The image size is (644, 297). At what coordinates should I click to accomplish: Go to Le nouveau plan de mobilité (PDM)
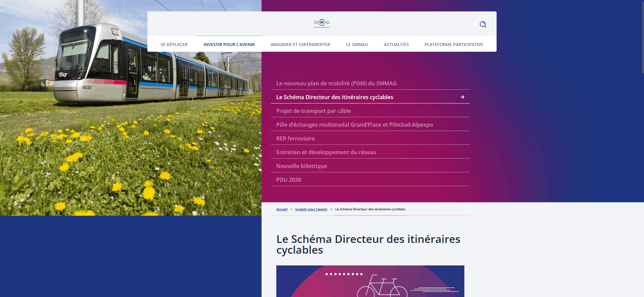tap(370, 83)
